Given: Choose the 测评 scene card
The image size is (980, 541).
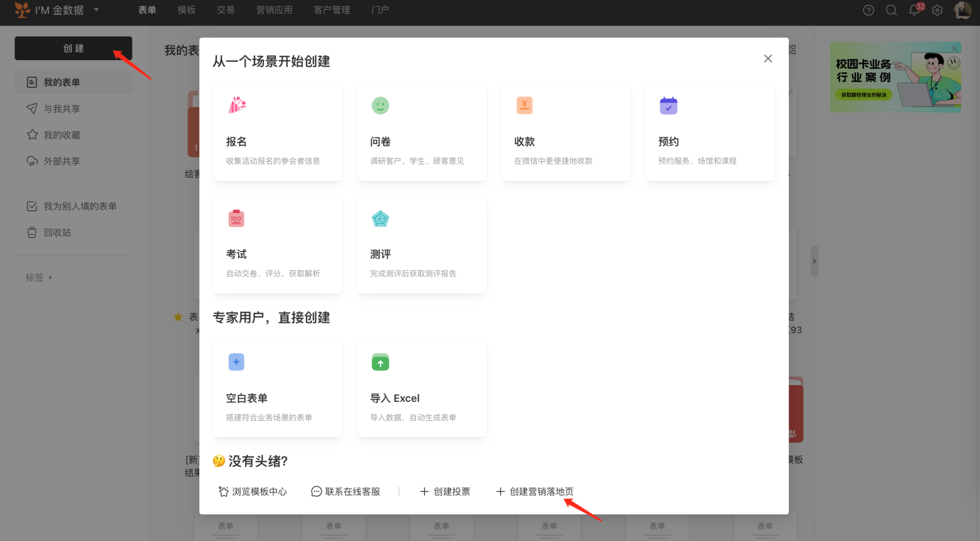Looking at the screenshot, I should pos(422,244).
